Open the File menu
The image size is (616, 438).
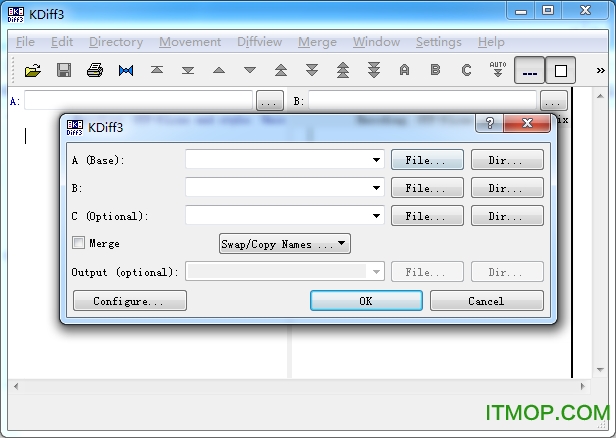pos(25,42)
